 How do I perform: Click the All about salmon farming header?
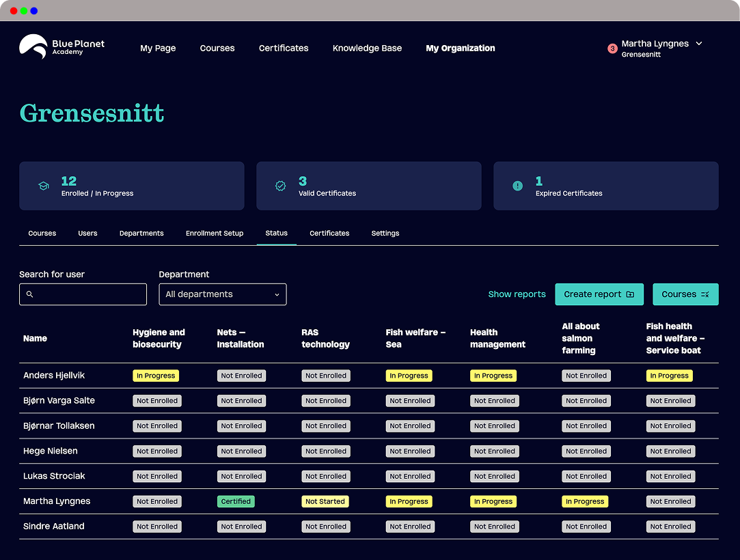[x=581, y=338]
